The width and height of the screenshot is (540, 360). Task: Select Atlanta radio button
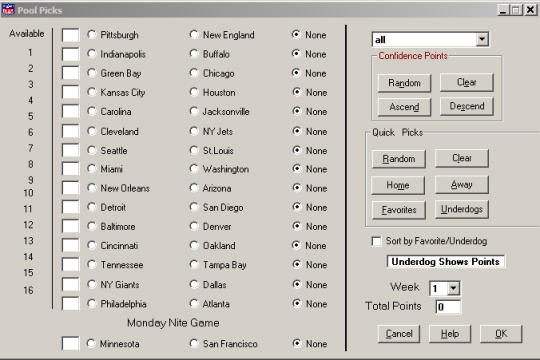pos(194,304)
